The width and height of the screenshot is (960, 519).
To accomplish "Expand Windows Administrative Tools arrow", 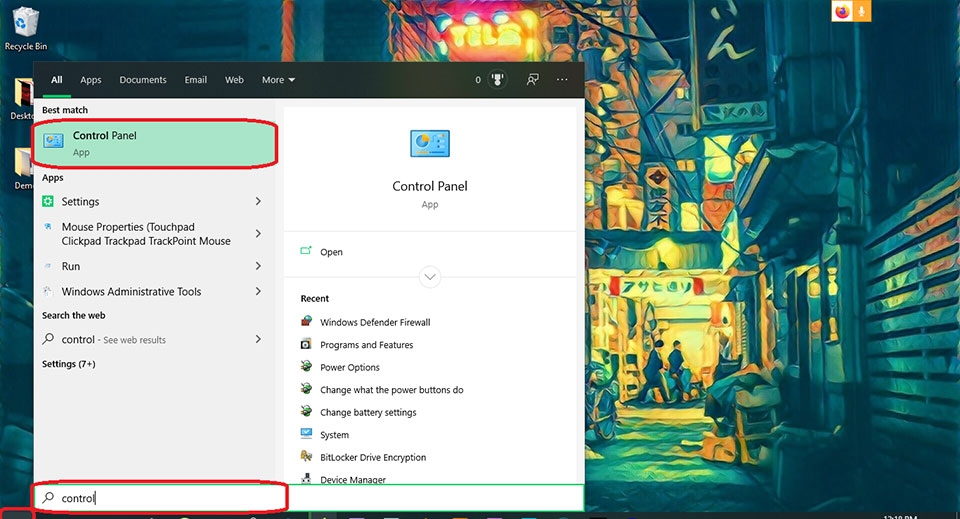I will click(x=258, y=291).
